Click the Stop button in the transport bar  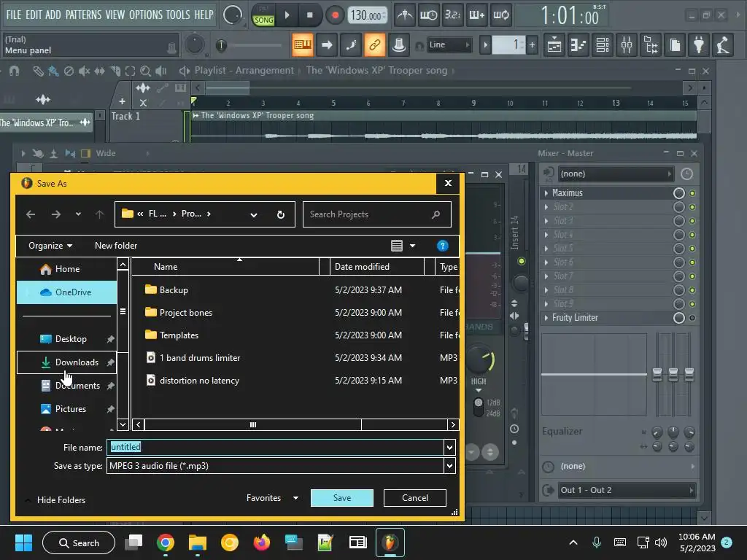pyautogui.click(x=309, y=15)
